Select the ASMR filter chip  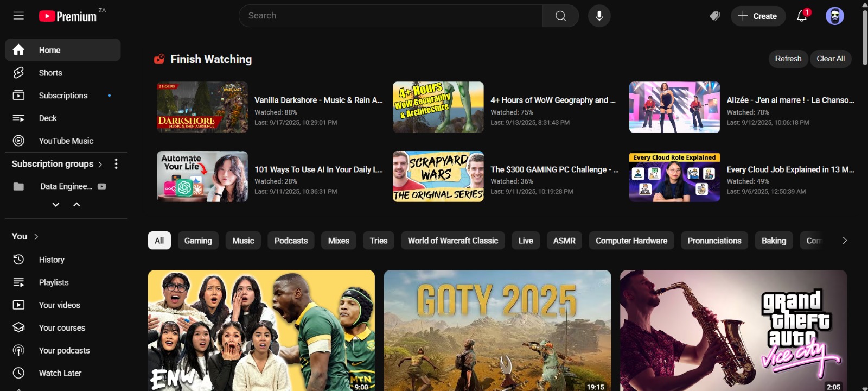tap(564, 241)
